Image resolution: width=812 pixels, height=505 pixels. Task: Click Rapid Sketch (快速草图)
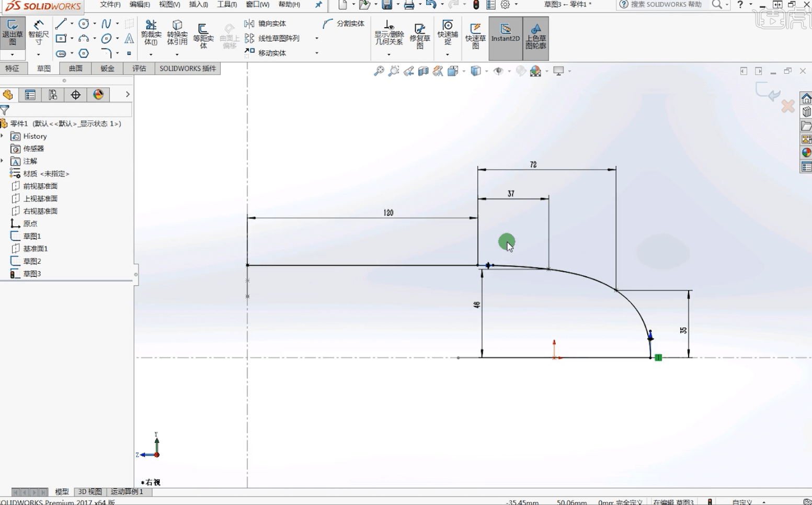click(475, 35)
